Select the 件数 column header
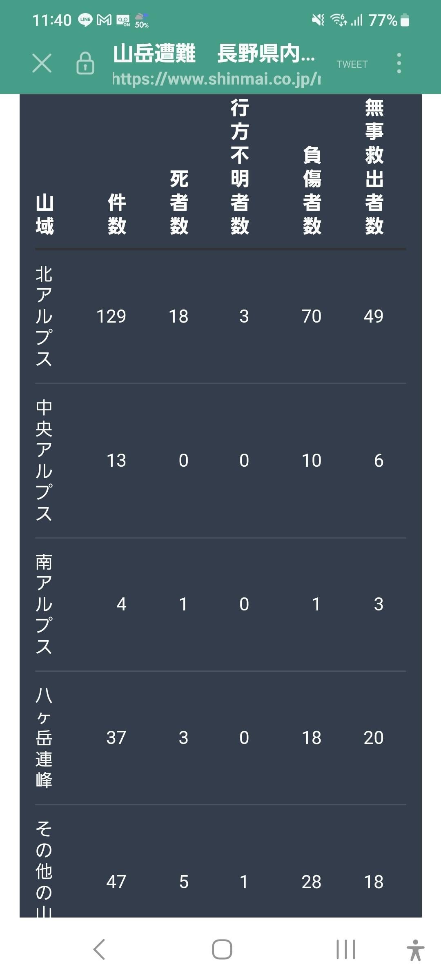This screenshot has width=441, height=980. [117, 214]
